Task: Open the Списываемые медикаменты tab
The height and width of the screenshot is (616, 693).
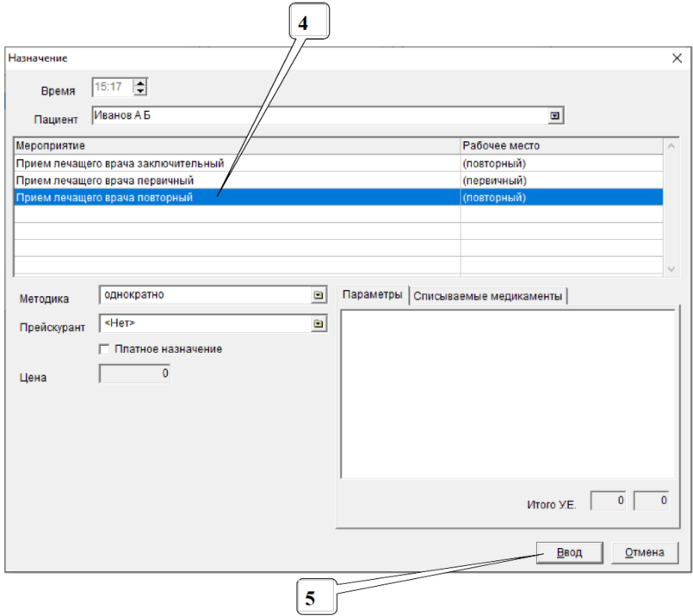Action: [x=487, y=296]
